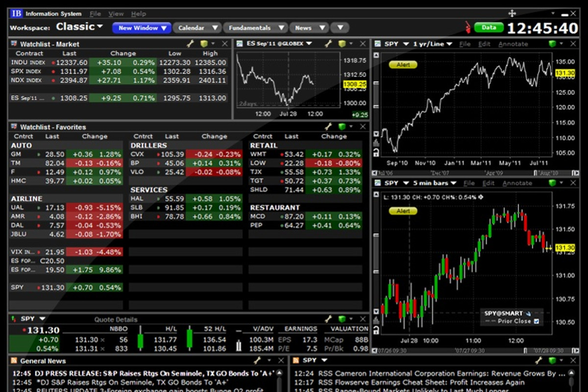Click yellow cube icon in Watchlist - Market

point(204,44)
